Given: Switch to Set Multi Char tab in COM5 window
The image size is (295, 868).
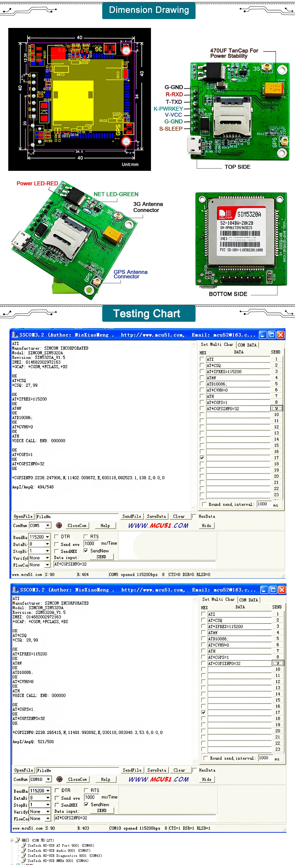Looking at the screenshot, I should [x=217, y=344].
